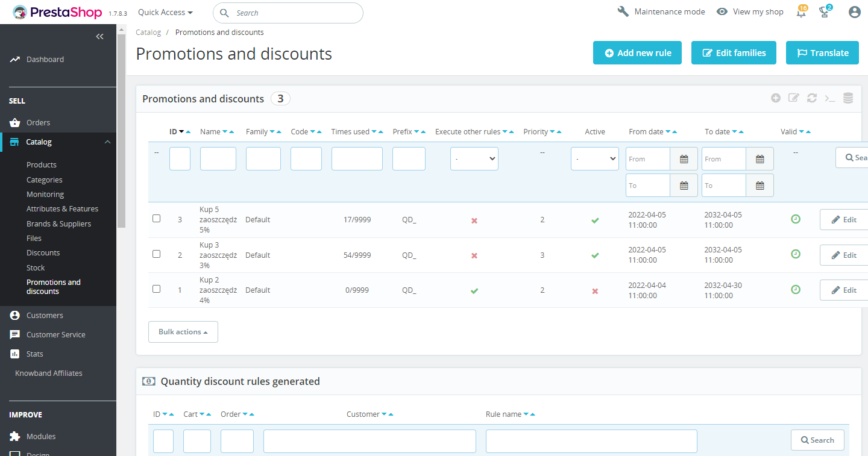The image size is (868, 456).
Task: Open the trophy achievements icon
Action: click(825, 13)
